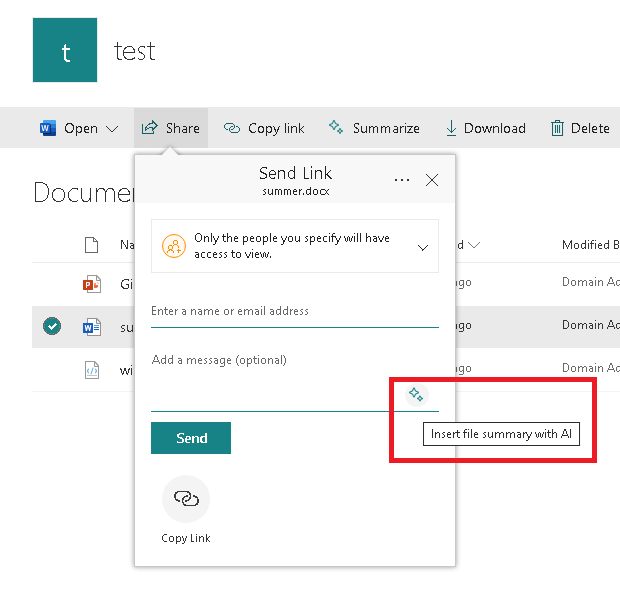Click the Copy link chain icon in toolbar
The image size is (620, 609).
(x=232, y=128)
